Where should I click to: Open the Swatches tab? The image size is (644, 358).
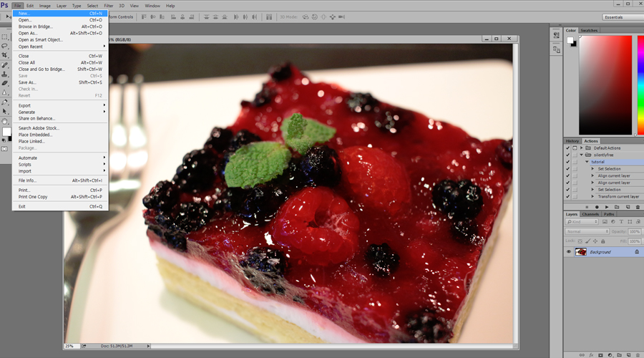pos(589,31)
